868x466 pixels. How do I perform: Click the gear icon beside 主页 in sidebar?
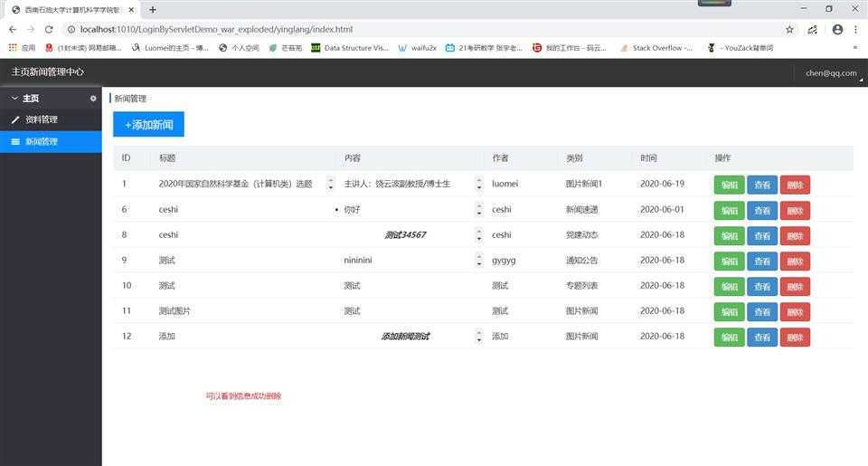click(93, 99)
